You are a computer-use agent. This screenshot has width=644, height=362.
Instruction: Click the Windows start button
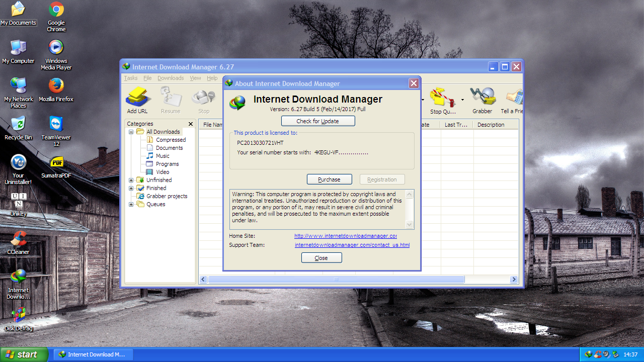click(24, 354)
